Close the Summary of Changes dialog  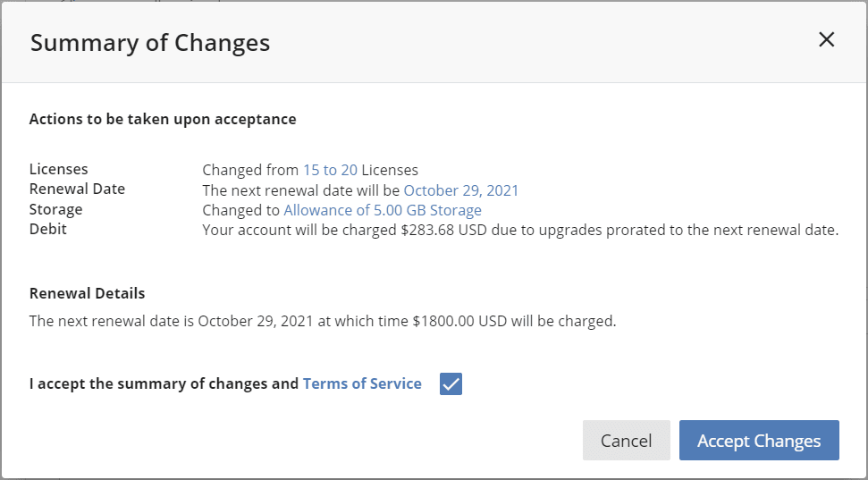click(826, 40)
